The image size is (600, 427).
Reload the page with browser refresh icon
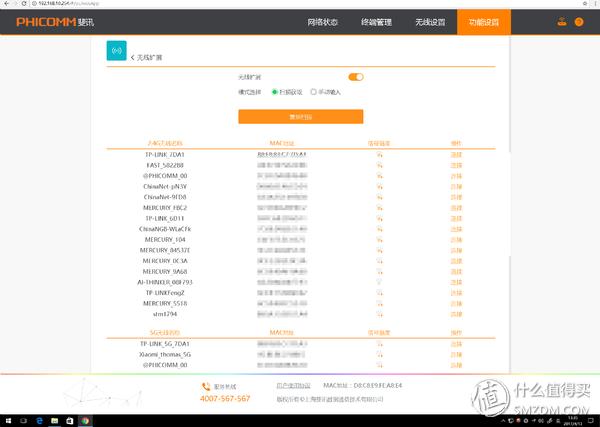(x=24, y=3)
